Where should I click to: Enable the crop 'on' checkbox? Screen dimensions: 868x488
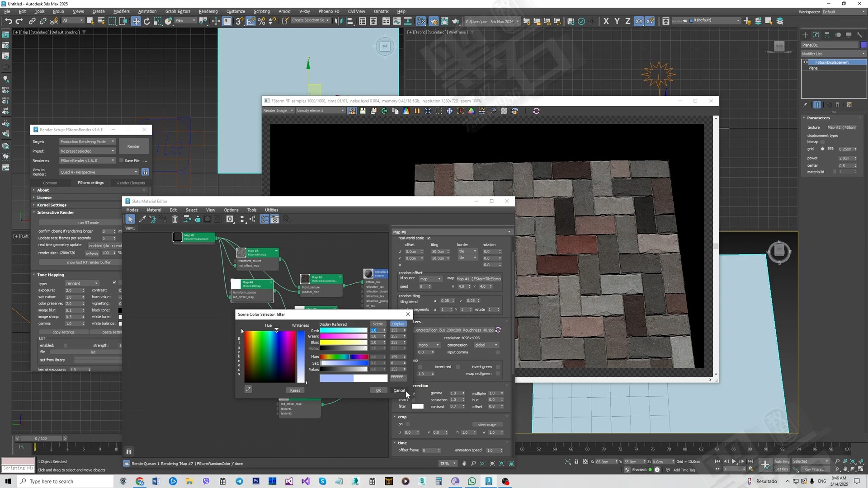(x=407, y=424)
